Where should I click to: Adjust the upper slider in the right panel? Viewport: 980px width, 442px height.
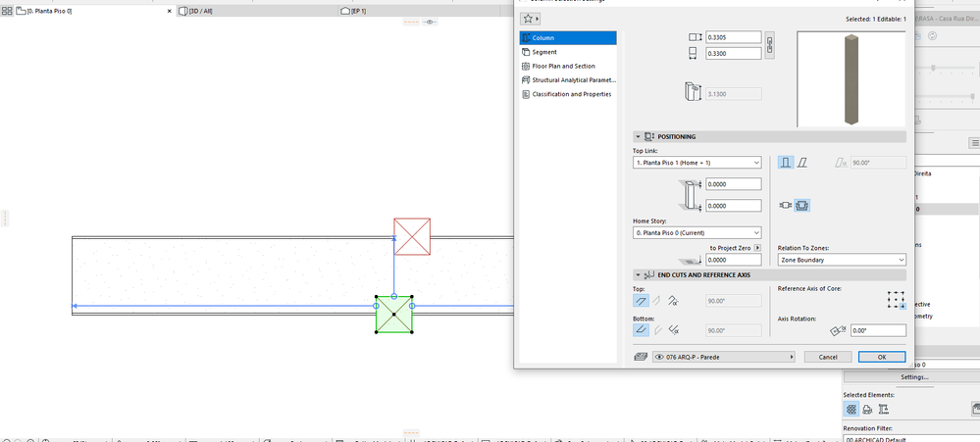coord(933,68)
